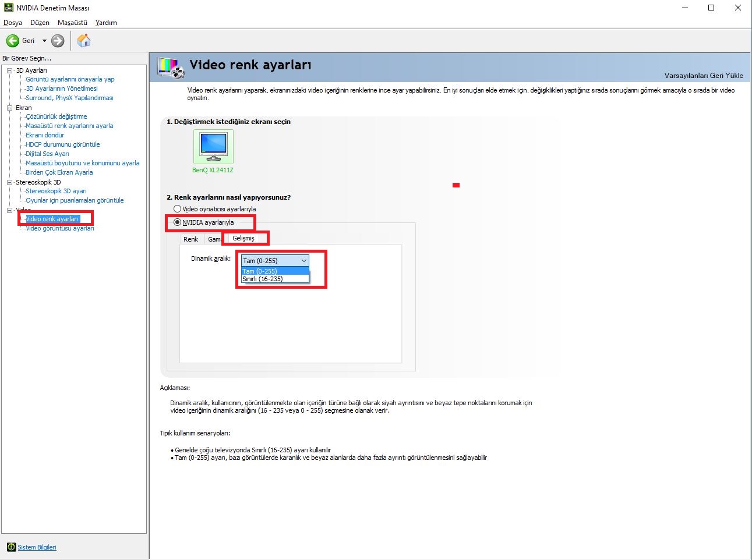The width and height of the screenshot is (752, 560).
Task: Open the Masaüstü menu
Action: (72, 23)
